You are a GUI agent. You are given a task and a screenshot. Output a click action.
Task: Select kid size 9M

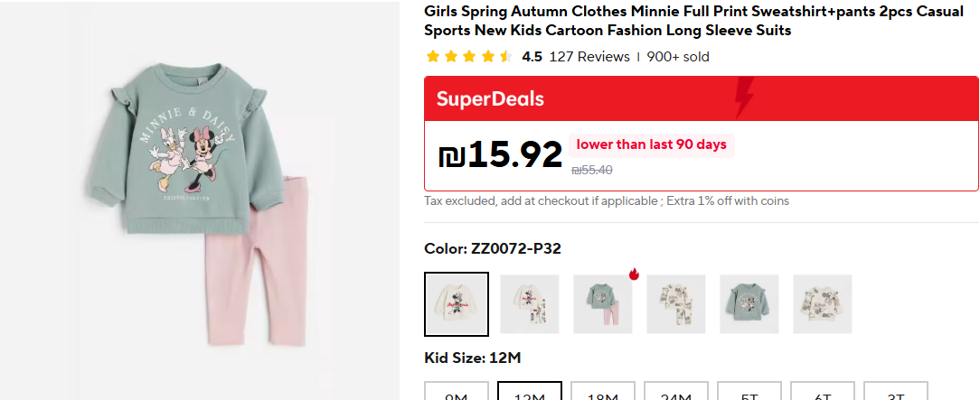pyautogui.click(x=457, y=393)
